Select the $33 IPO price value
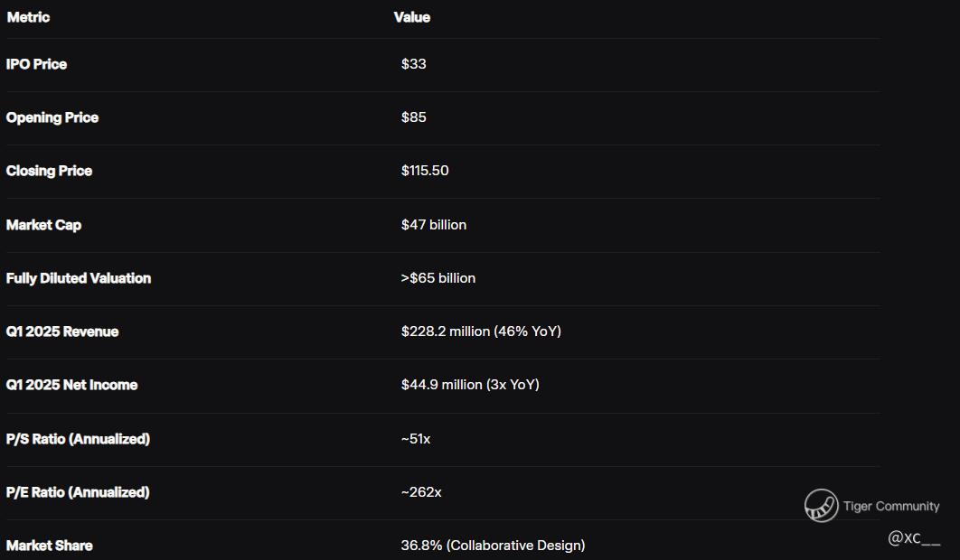 click(x=414, y=63)
